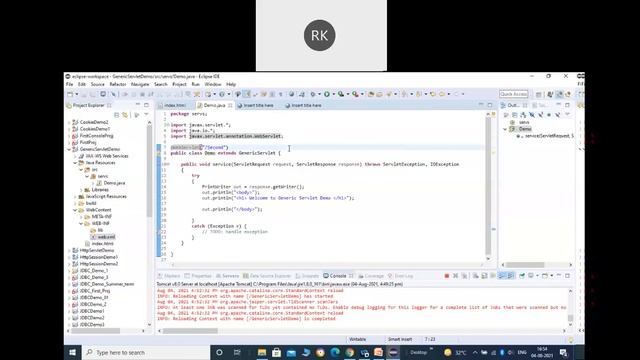Toggle Word Wrap in Console
The image size is (640, 360).
point(493,276)
